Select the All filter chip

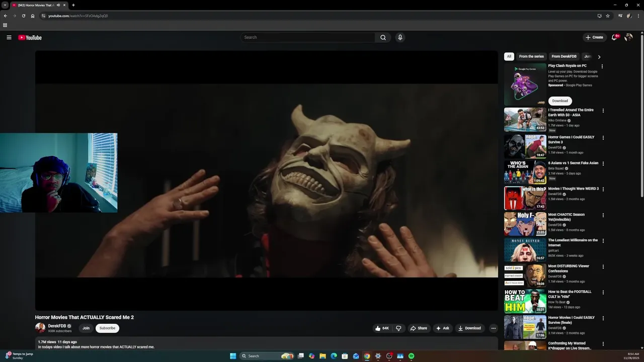point(509,56)
